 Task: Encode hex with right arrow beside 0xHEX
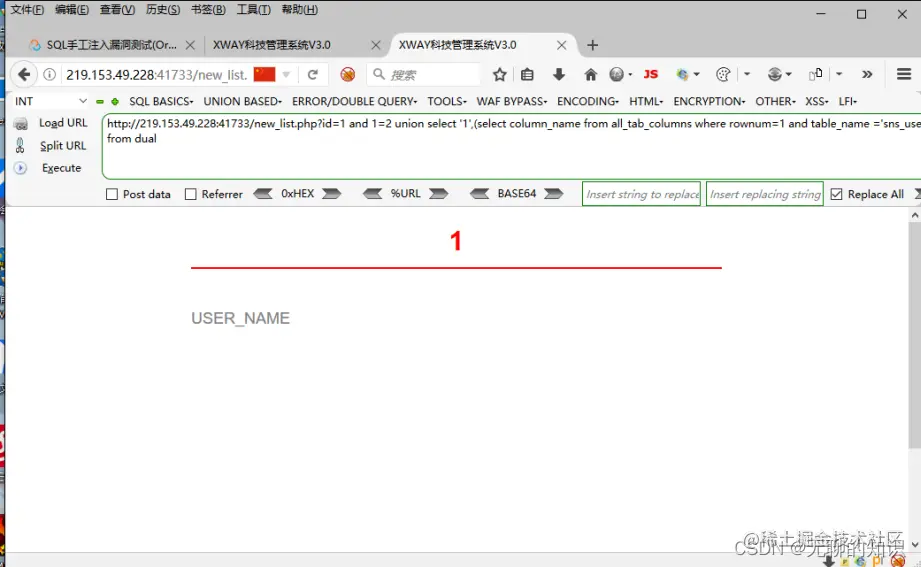click(331, 194)
